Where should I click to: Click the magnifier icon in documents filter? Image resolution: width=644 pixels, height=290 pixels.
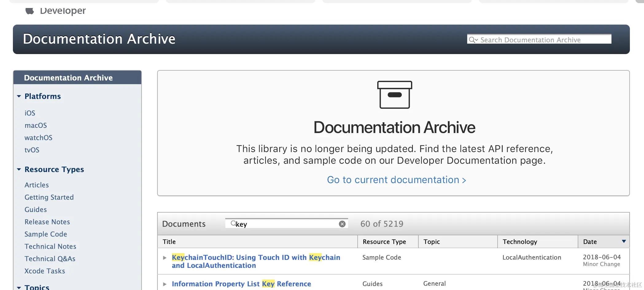click(233, 223)
